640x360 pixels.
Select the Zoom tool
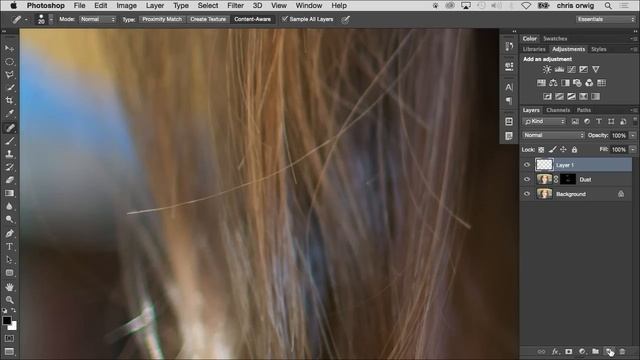(9, 300)
